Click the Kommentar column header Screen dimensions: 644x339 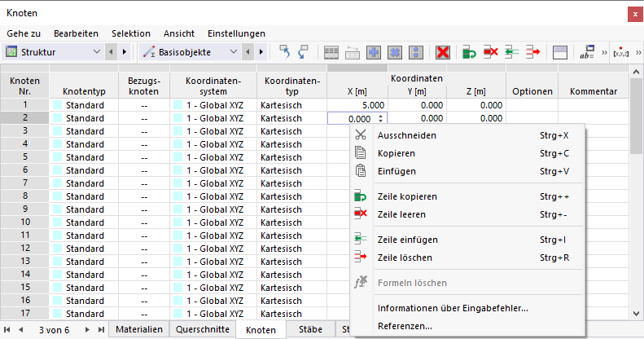coord(593,86)
